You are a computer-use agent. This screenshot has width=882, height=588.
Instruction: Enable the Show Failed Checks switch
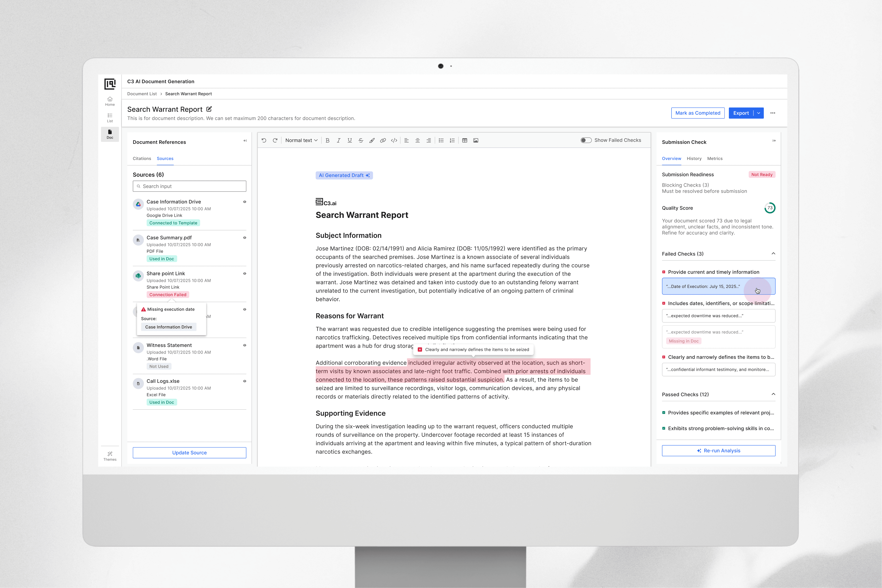pos(586,140)
